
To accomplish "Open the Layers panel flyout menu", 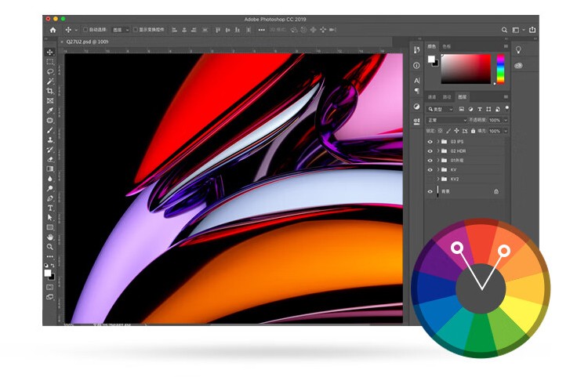I will click(x=506, y=97).
